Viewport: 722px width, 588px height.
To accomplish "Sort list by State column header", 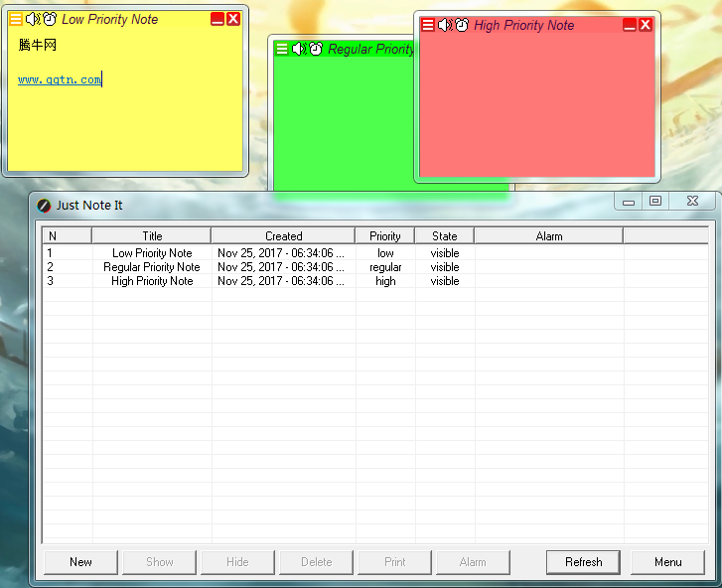I will 444,235.
